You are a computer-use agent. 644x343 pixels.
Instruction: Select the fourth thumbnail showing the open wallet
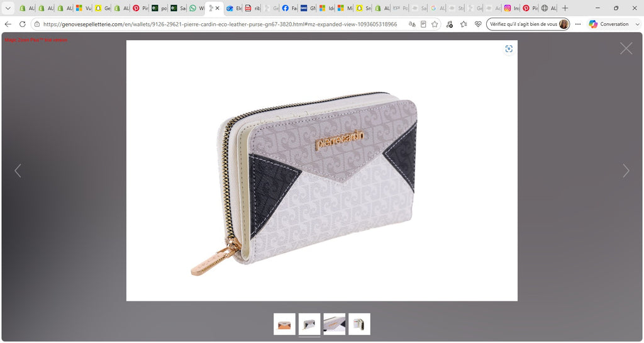point(359,323)
